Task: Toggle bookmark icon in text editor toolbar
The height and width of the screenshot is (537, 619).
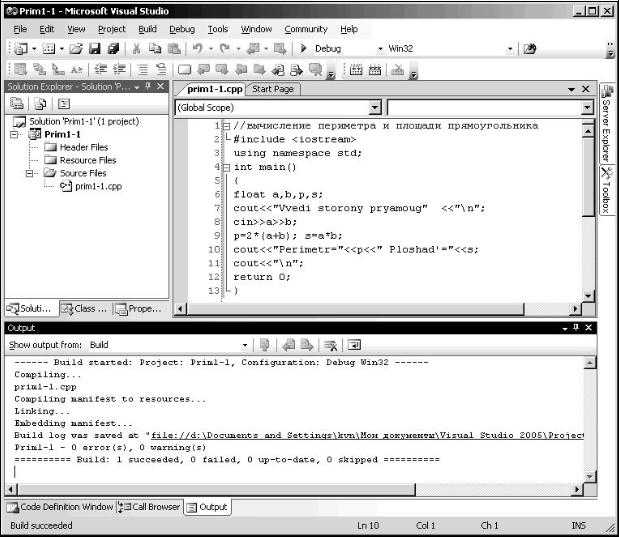Action: pyautogui.click(x=184, y=70)
